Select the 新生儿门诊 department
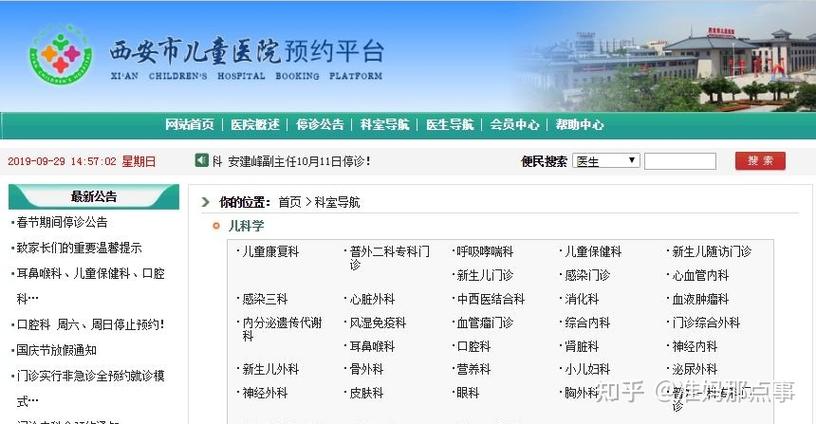The image size is (816, 424). pyautogui.click(x=485, y=275)
